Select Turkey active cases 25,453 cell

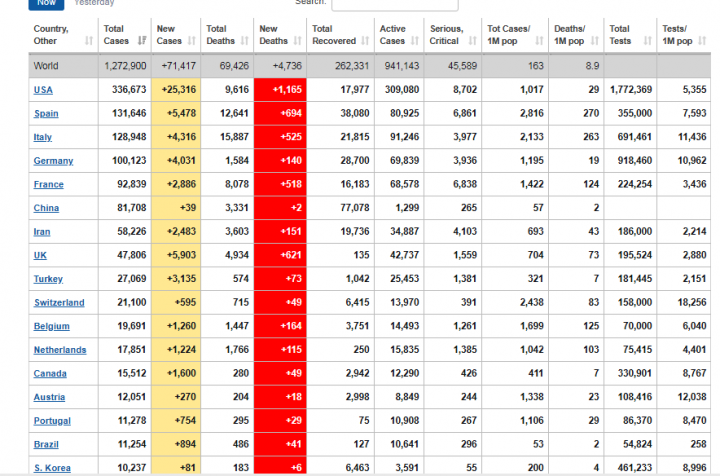(x=399, y=279)
